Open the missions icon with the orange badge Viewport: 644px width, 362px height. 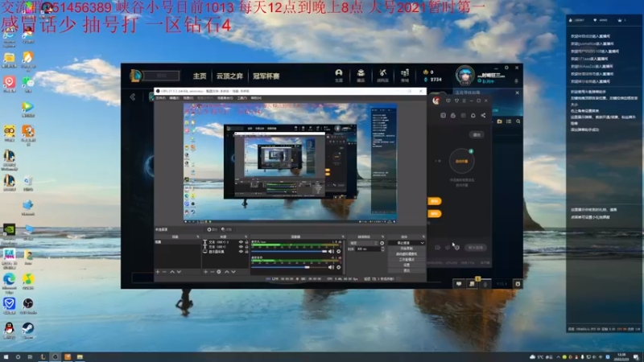pos(473,283)
